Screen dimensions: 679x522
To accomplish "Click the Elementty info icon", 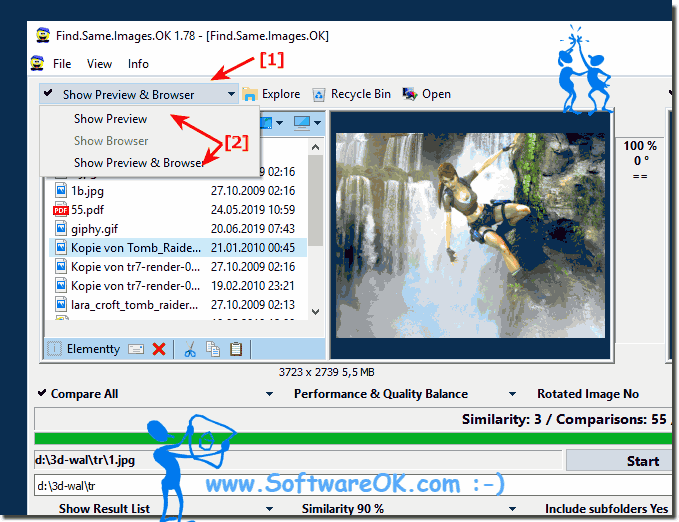I will [54, 349].
